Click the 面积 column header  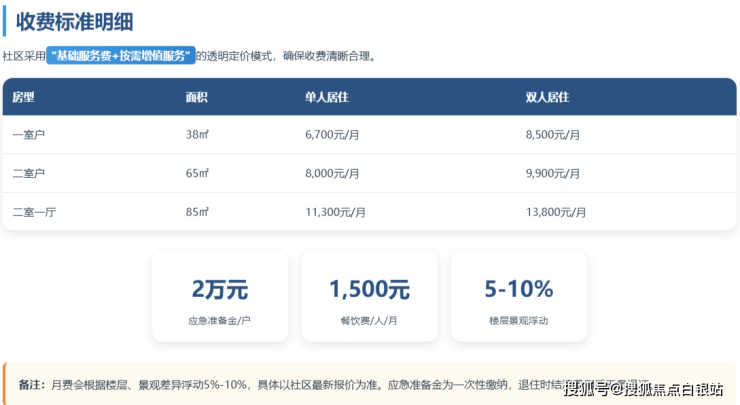point(197,97)
